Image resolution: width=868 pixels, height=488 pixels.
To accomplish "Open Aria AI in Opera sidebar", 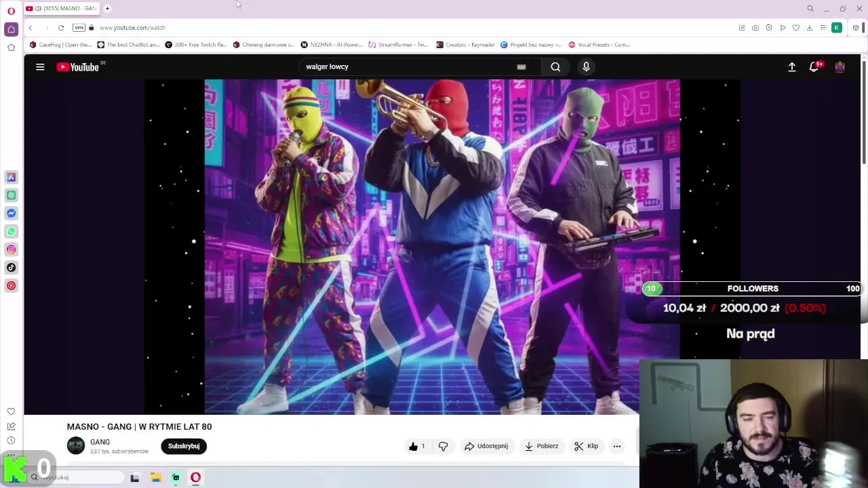I will pos(11,177).
